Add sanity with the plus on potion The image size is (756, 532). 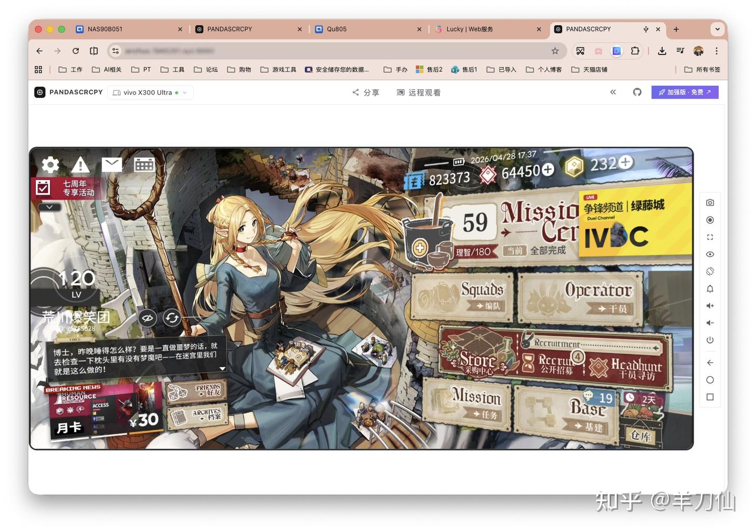click(x=419, y=248)
